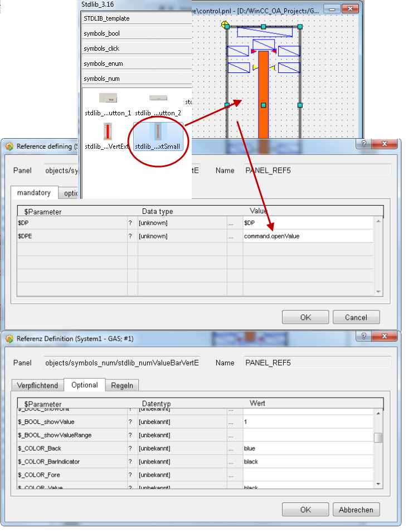This screenshot has height=532, width=418.
Task: Switch to the mandatory tab
Action: tap(34, 193)
